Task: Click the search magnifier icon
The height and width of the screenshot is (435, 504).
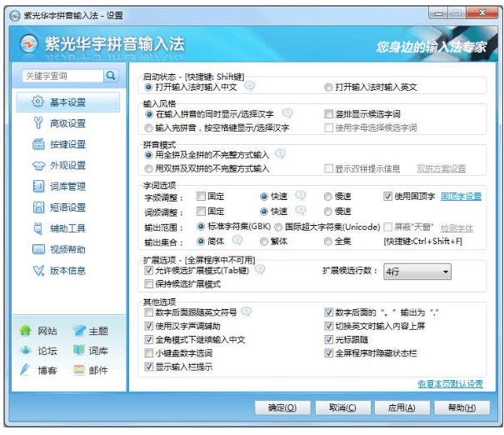Action: [111, 76]
